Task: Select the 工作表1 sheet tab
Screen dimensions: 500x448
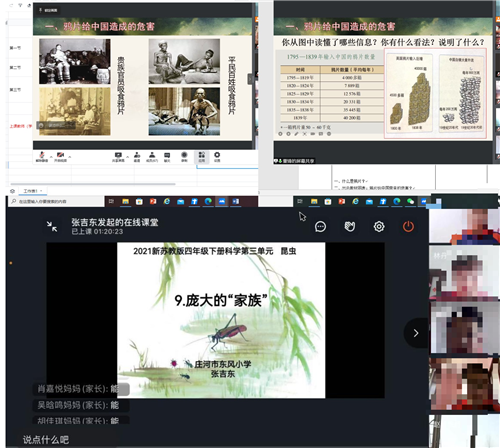Action: [30, 191]
